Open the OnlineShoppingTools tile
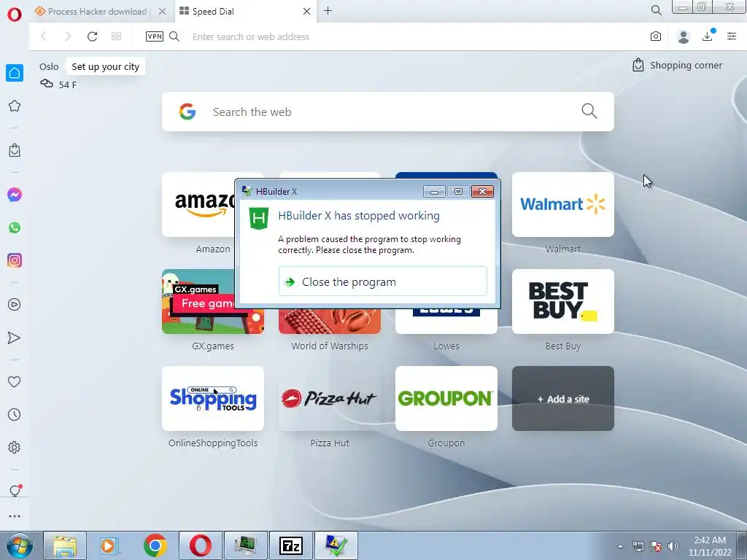This screenshot has height=560, width=747. [x=213, y=399]
